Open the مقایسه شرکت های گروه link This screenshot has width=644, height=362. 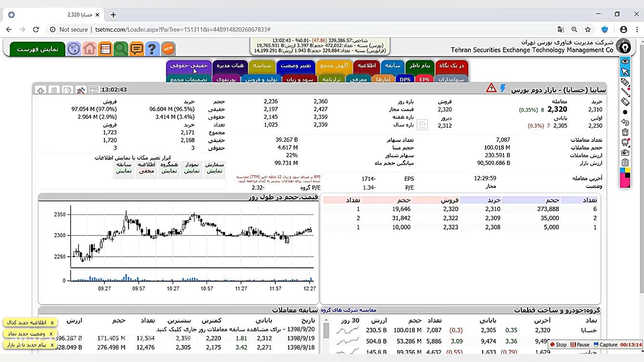coord(348,310)
